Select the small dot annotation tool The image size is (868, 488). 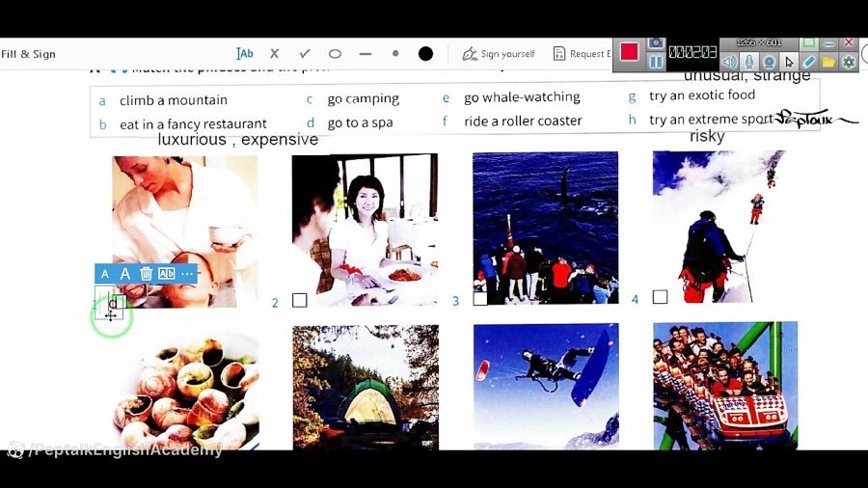point(395,54)
